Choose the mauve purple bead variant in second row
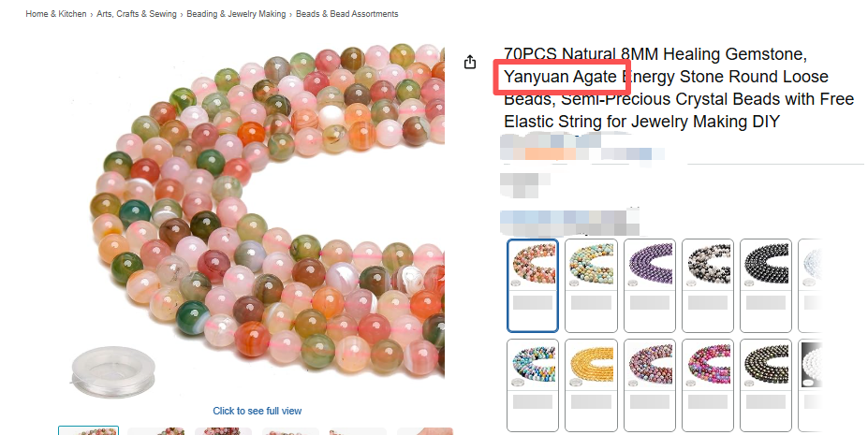 [x=649, y=385]
